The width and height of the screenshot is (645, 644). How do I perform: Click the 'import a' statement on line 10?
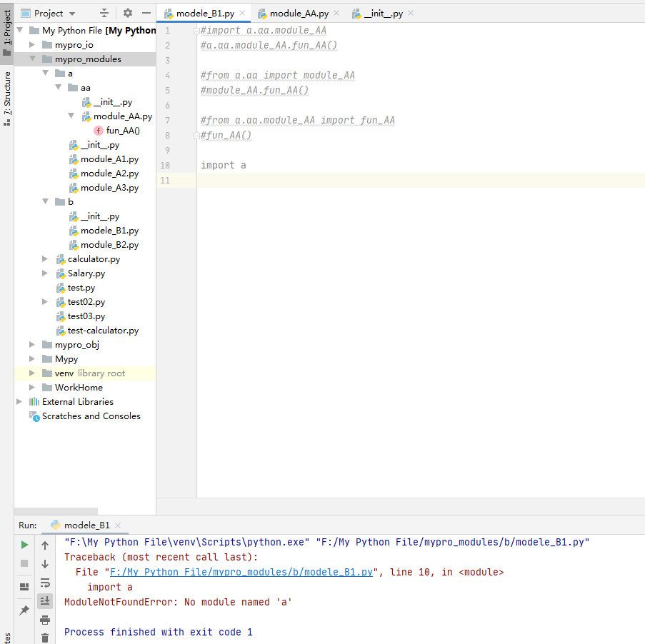[224, 166]
